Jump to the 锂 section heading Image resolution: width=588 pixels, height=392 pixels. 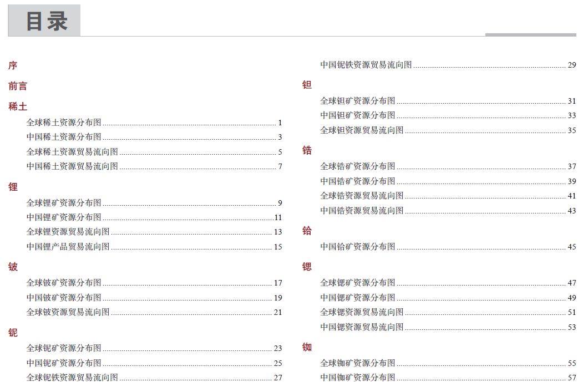coord(13,187)
